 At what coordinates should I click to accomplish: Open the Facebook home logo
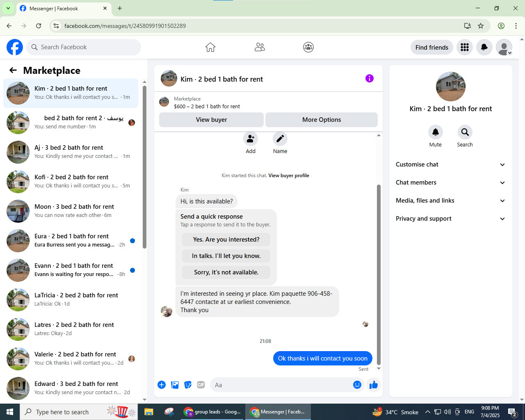click(x=15, y=47)
